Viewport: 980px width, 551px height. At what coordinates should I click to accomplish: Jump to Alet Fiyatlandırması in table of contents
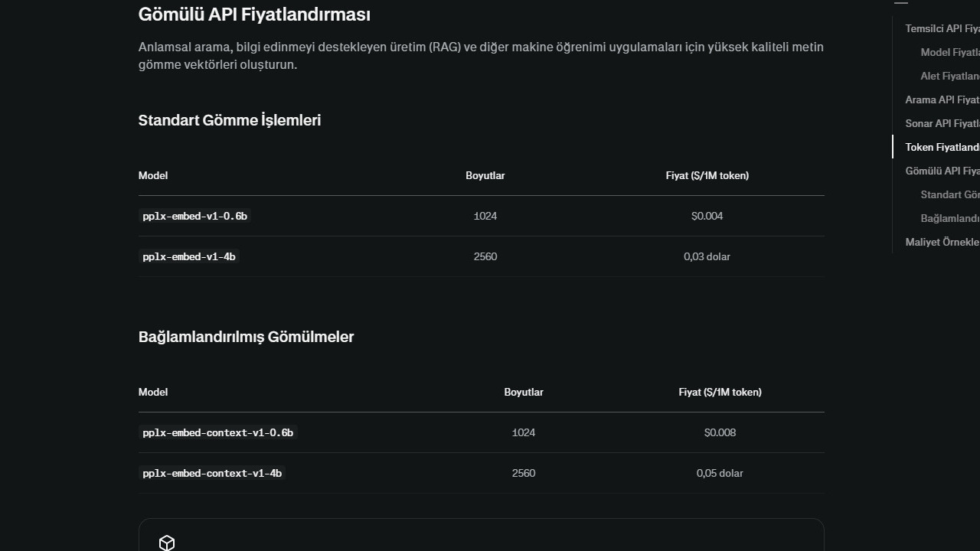click(950, 76)
